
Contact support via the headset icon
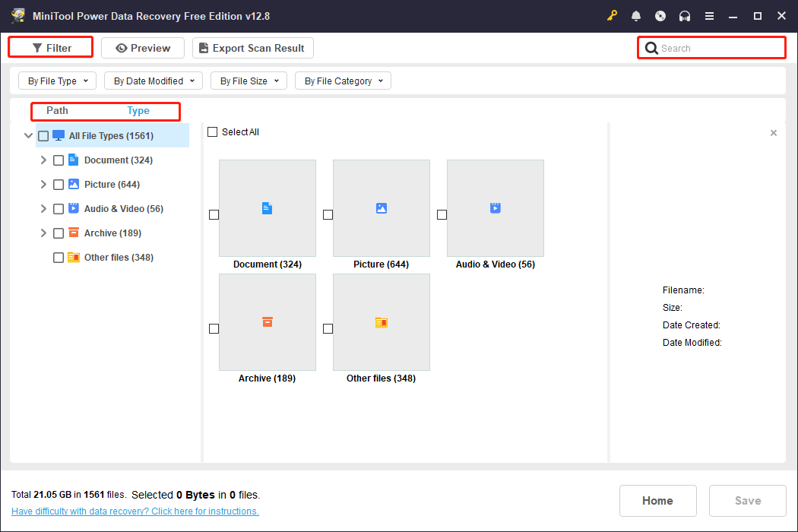685,15
